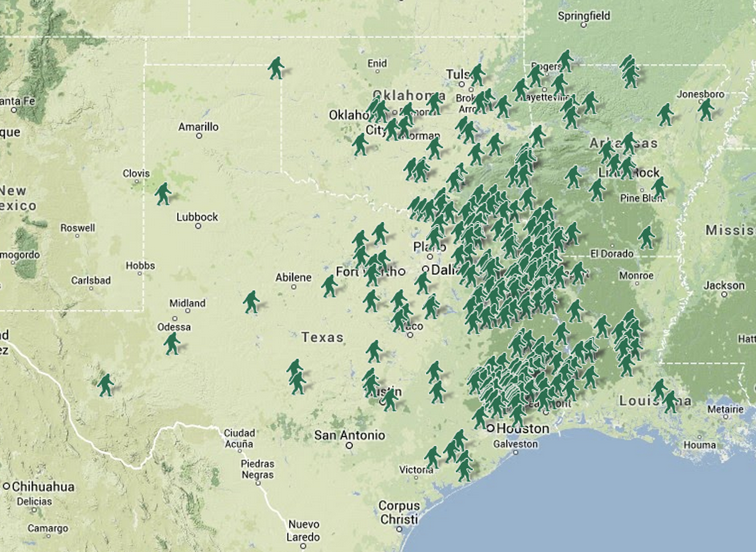Click the Jackson city label
Screen dimensions: 756x552
pyautogui.click(x=724, y=285)
